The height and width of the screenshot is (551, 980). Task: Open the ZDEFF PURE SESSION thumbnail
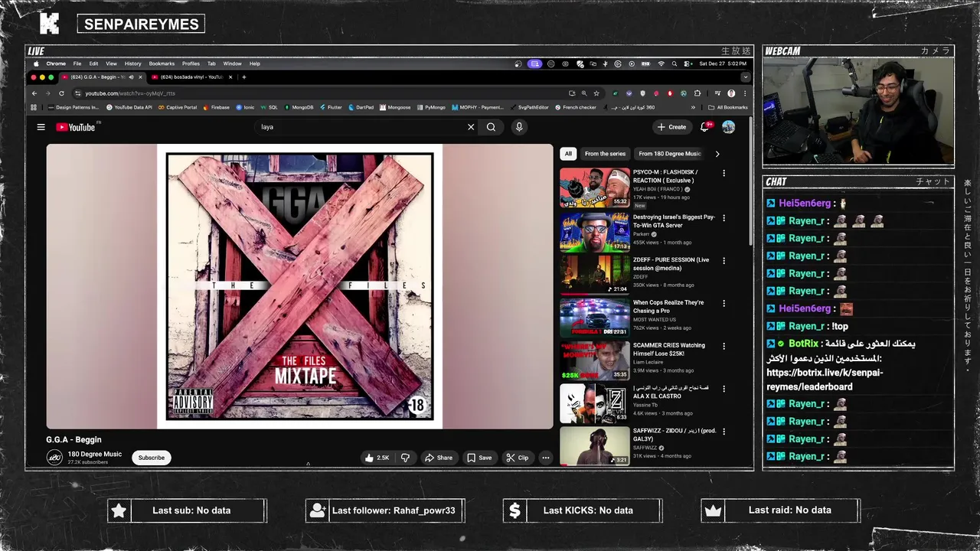(x=595, y=274)
